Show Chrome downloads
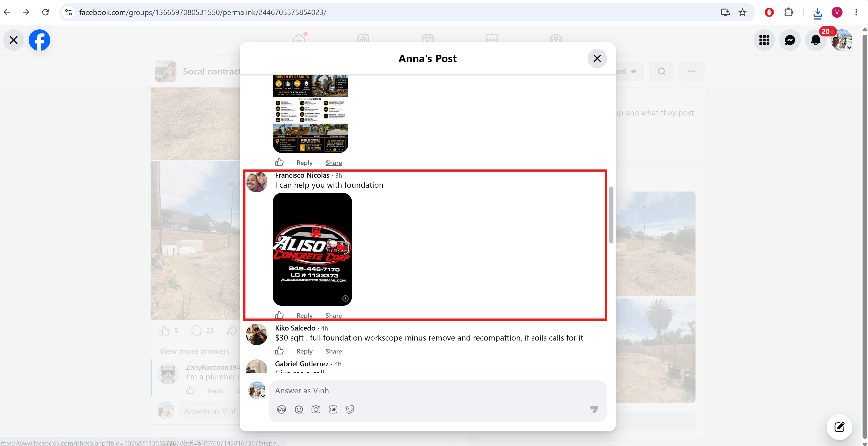This screenshot has height=446, width=868. click(x=818, y=13)
